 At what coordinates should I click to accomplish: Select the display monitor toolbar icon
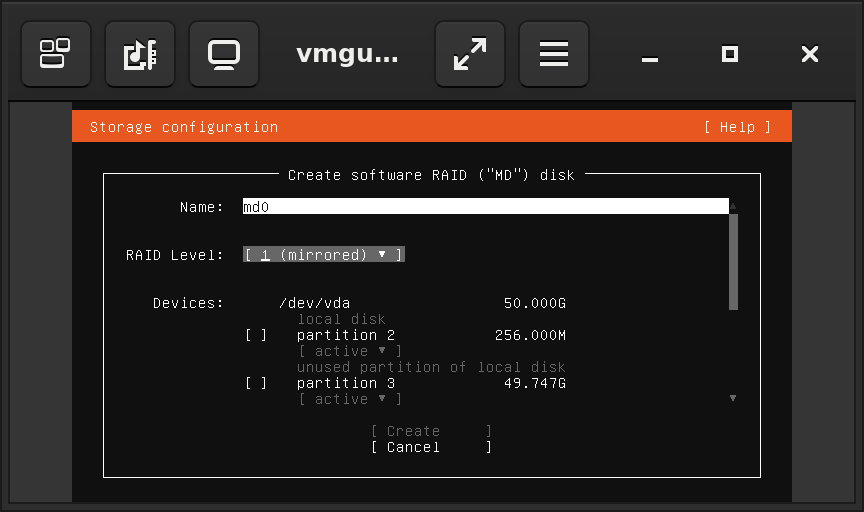pos(224,54)
